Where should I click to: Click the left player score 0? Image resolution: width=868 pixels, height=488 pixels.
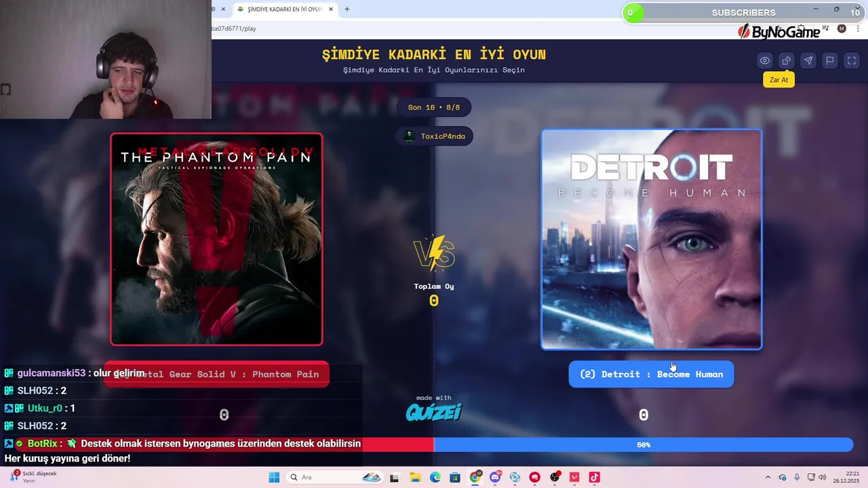pyautogui.click(x=224, y=415)
